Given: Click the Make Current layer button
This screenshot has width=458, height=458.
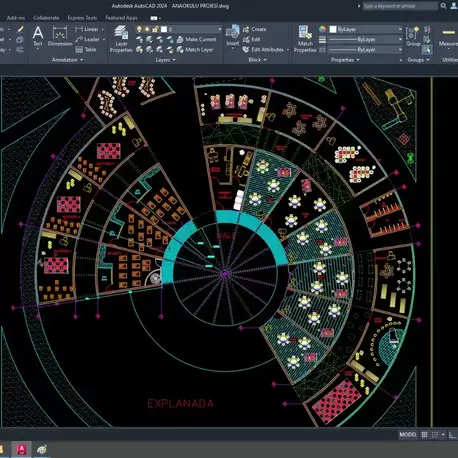Looking at the screenshot, I should 196,39.
